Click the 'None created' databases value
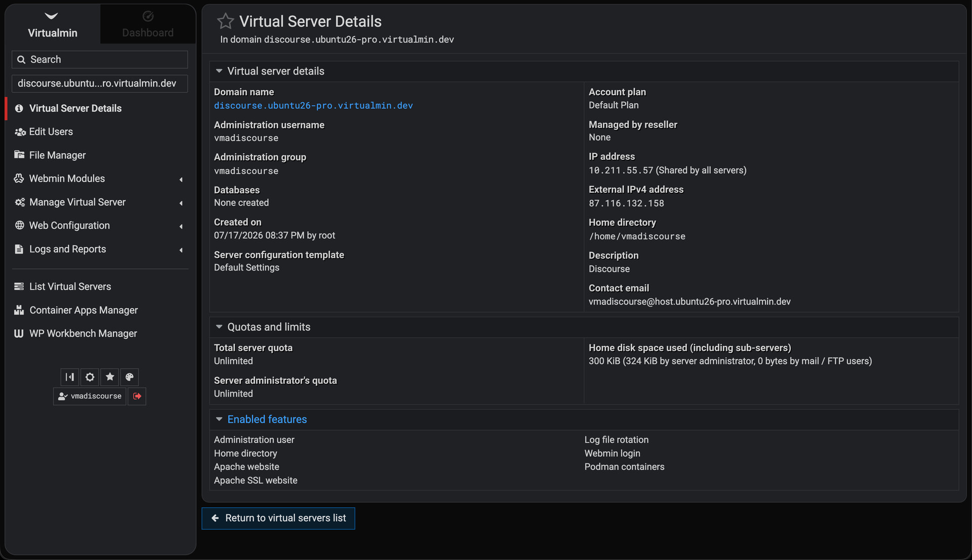Screen dimensions: 972x560 [241, 203]
